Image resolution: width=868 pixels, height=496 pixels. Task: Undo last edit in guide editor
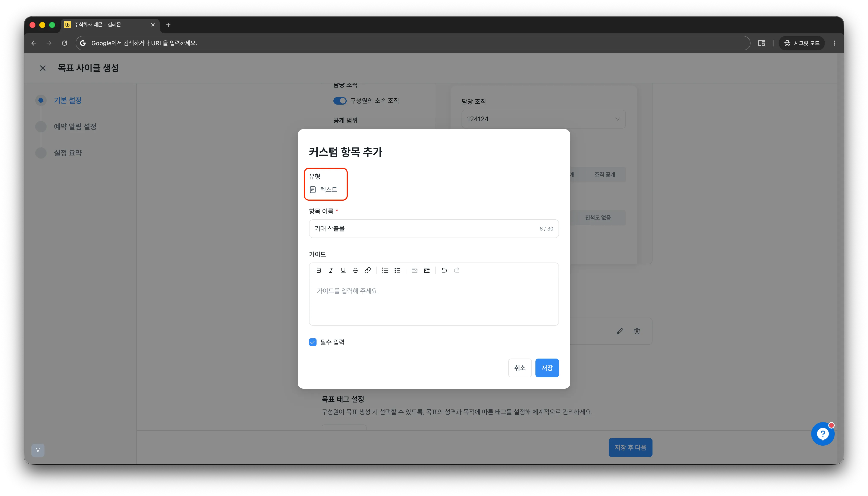click(x=444, y=270)
